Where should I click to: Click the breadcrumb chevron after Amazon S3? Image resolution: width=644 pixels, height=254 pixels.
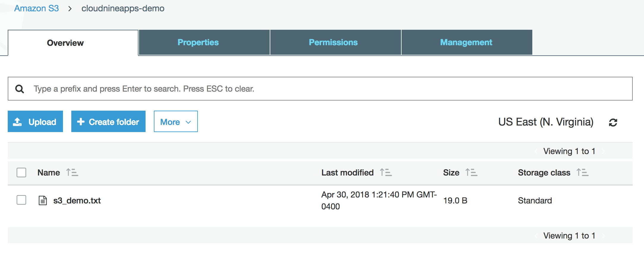70,9
